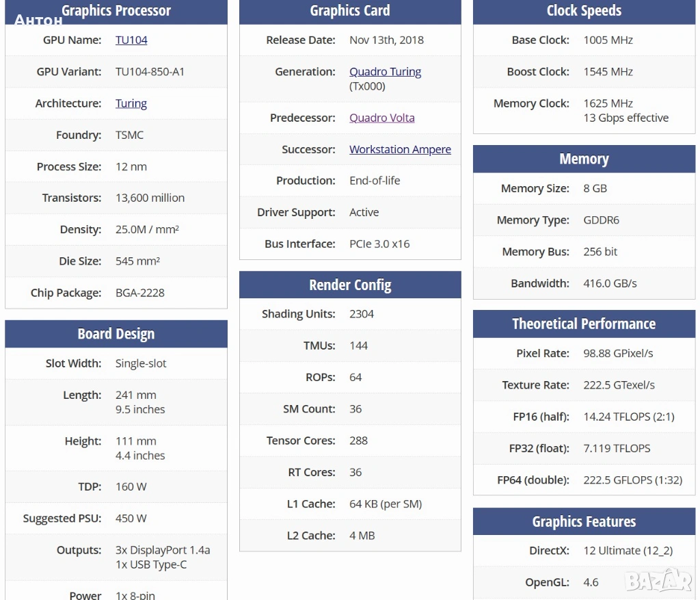Select the Memory section header
Image resolution: width=700 pixels, height=600 pixels.
[x=584, y=159]
